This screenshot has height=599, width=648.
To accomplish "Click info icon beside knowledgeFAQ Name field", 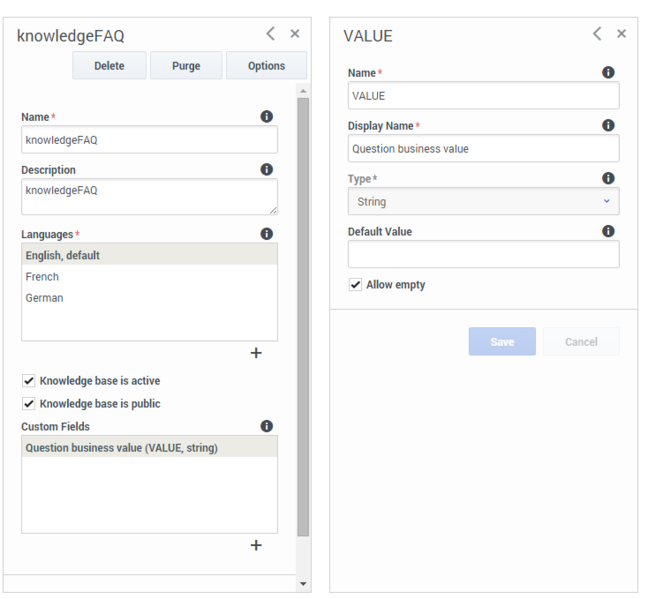I will pyautogui.click(x=266, y=117).
